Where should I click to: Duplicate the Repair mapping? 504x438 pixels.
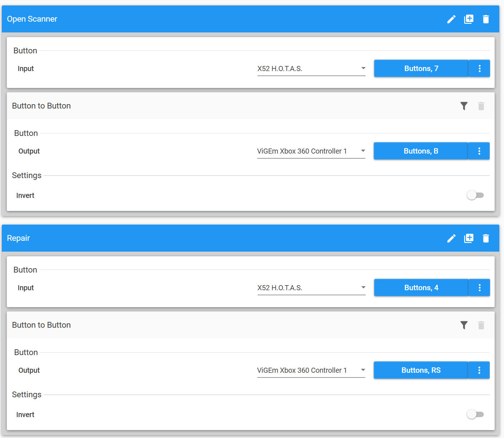(x=468, y=238)
